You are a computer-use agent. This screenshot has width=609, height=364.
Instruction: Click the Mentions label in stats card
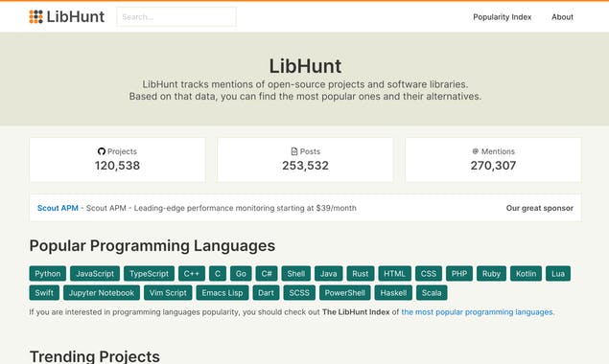(x=498, y=151)
